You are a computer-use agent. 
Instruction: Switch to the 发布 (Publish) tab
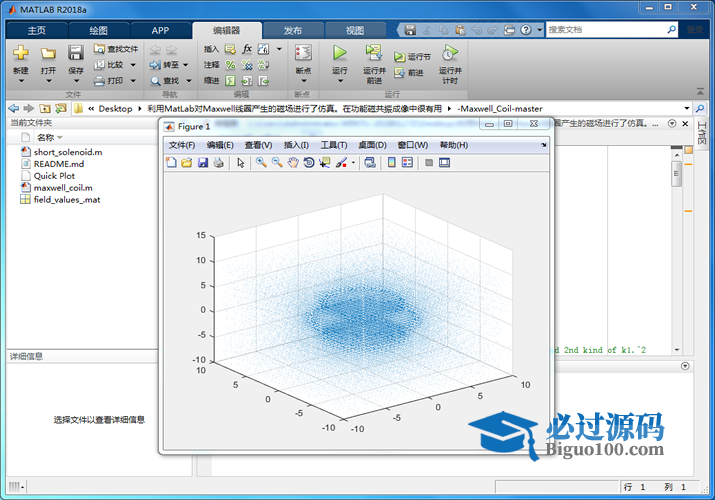click(x=293, y=31)
